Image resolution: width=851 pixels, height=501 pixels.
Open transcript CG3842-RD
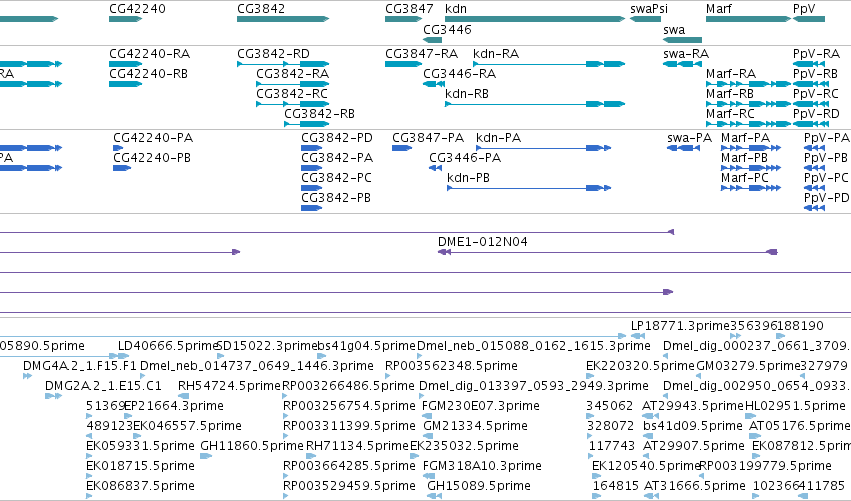pos(274,54)
